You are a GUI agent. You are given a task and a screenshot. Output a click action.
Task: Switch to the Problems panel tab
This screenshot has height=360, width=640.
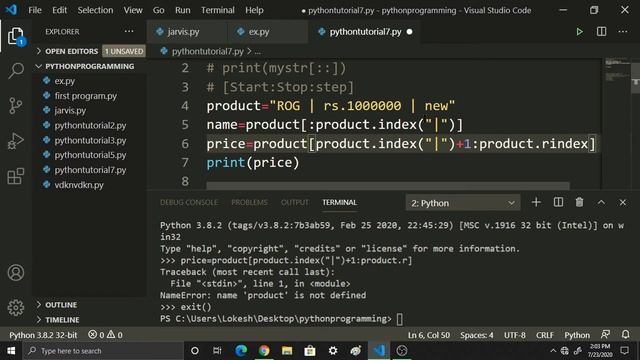tap(249, 202)
